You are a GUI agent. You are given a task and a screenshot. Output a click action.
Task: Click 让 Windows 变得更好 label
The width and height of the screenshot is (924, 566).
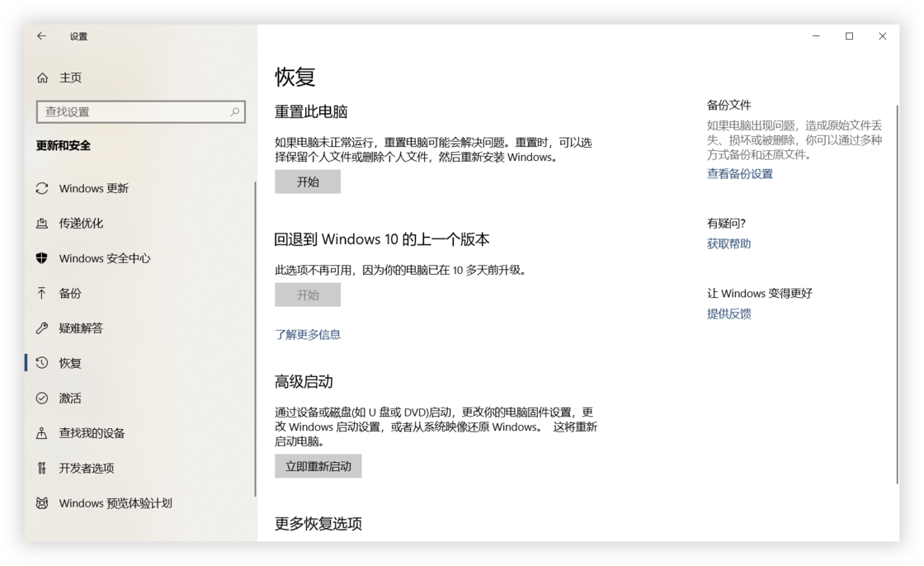click(x=760, y=293)
